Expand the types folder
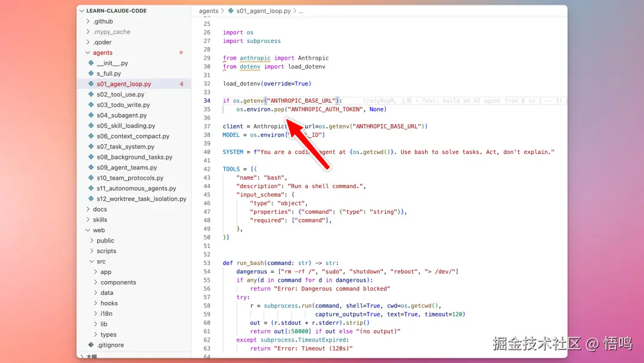 coord(95,334)
